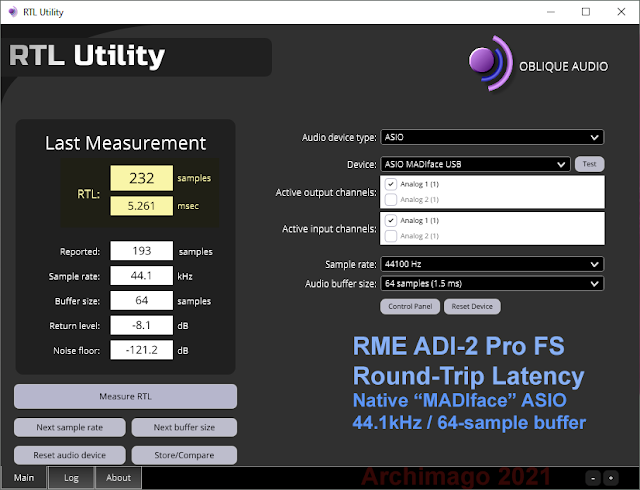
Task: Open the Sample rate dropdown
Action: (492, 264)
